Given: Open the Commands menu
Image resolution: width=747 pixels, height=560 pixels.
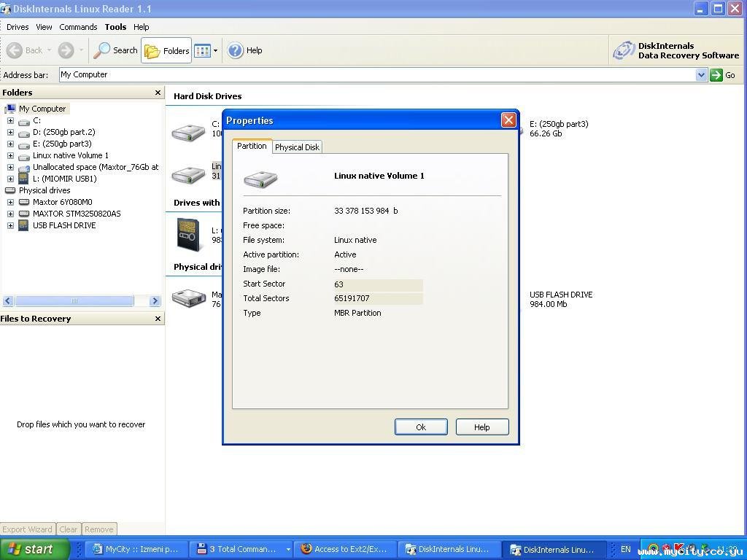Looking at the screenshot, I should pos(78,27).
